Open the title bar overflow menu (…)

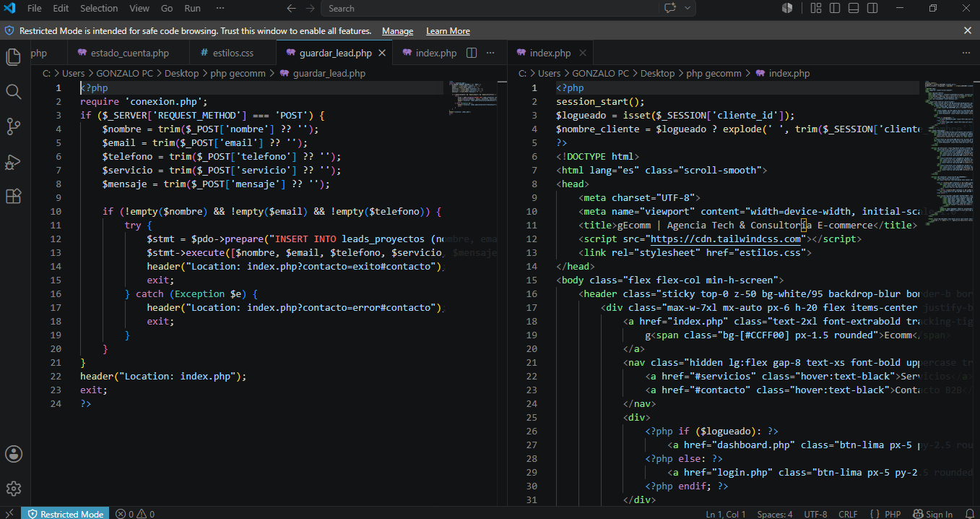[x=220, y=8]
